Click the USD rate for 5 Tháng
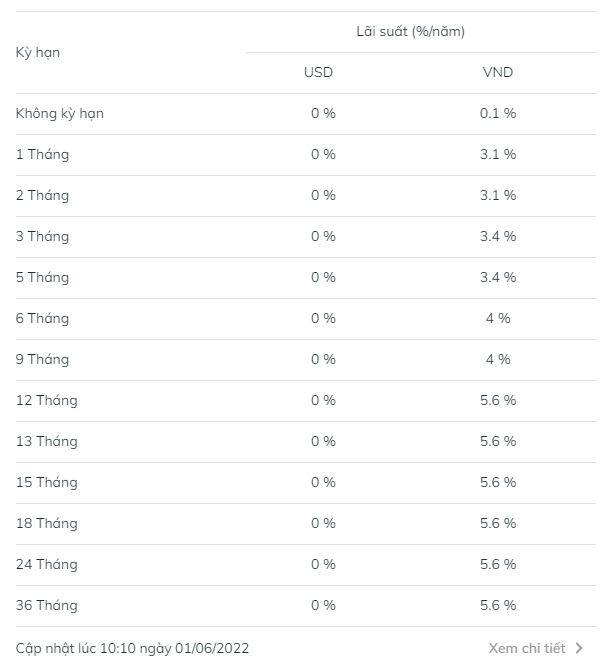Screen dimensions: 606x671 pos(323,277)
